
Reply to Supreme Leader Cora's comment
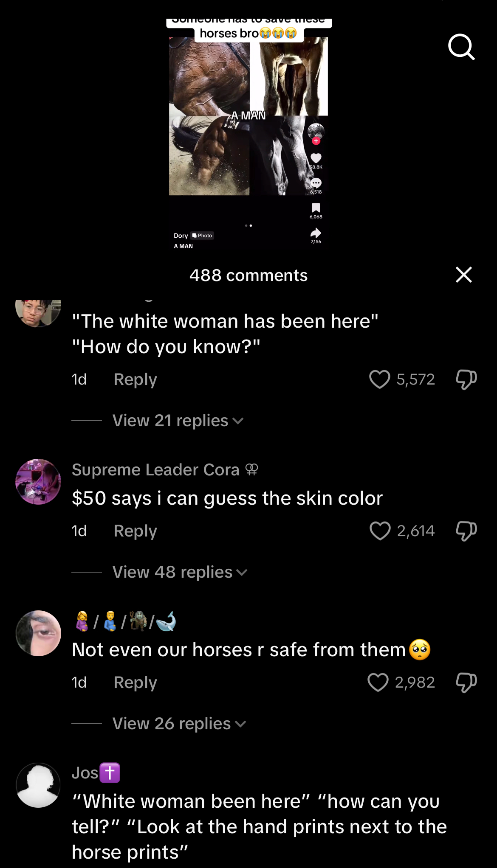point(135,531)
